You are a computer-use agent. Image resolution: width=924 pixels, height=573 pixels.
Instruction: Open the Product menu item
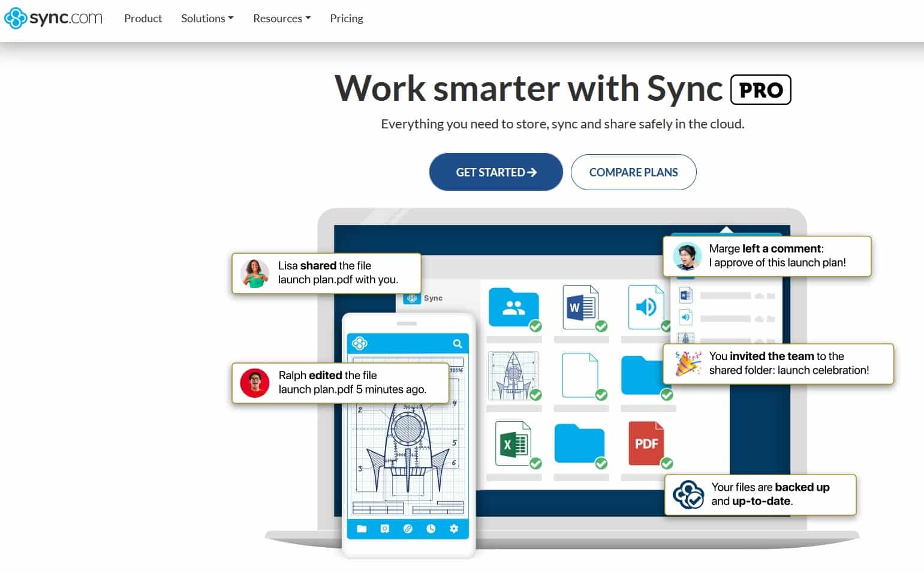143,19
